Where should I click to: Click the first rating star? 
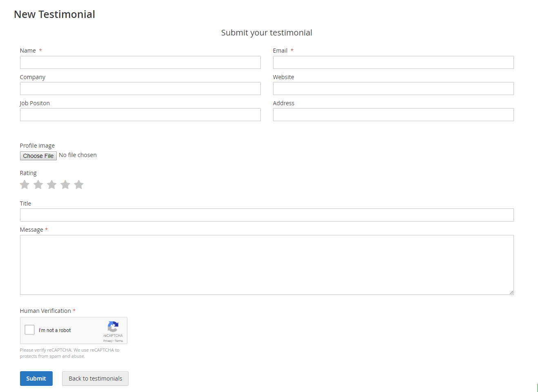[24, 185]
